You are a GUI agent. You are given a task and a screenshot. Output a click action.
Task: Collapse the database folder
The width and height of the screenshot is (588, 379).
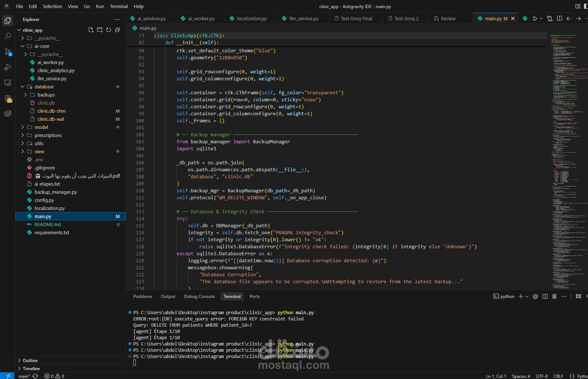22,87
